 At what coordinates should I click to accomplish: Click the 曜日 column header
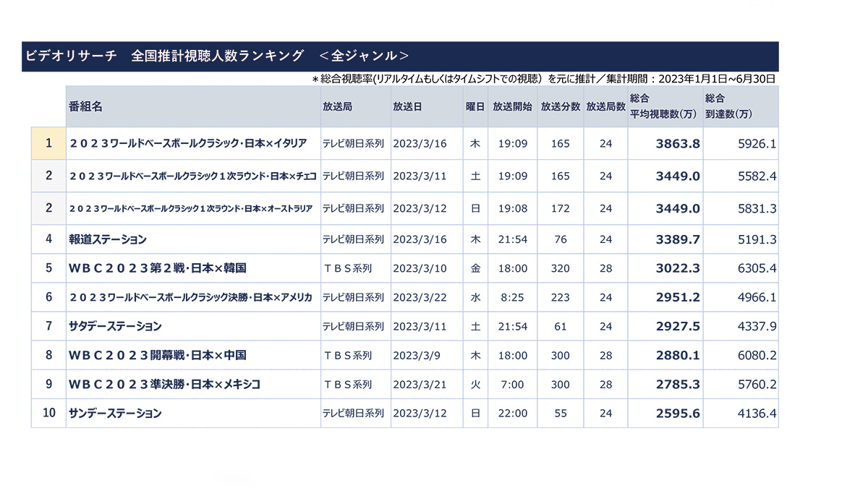pos(475,106)
